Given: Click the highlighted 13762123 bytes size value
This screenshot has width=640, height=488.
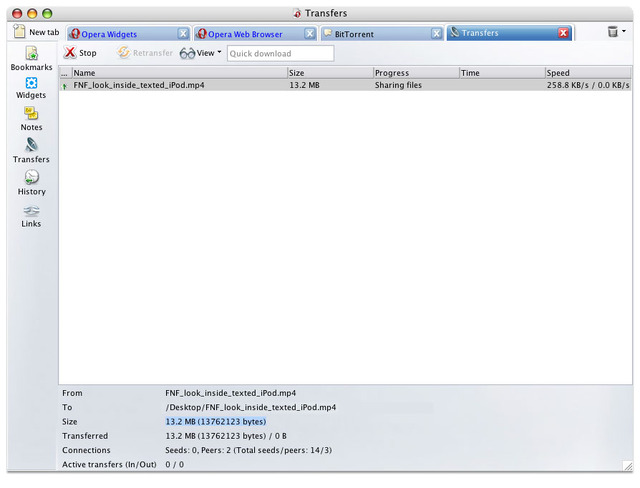Looking at the screenshot, I should [216, 421].
